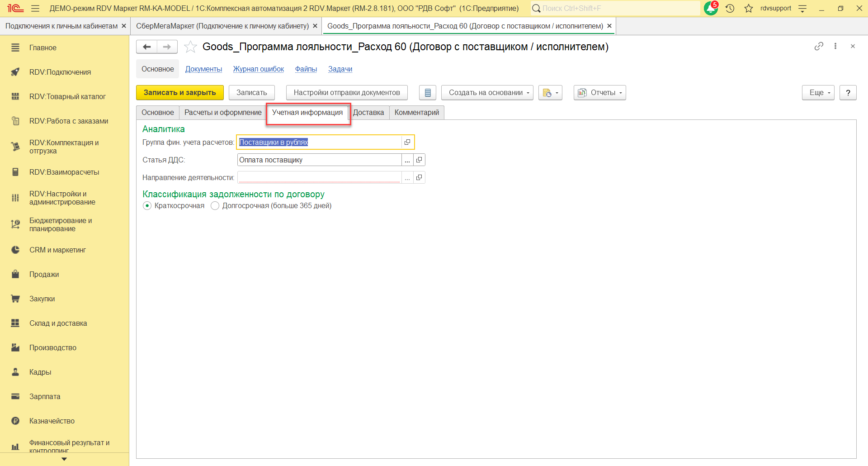868x466 pixels.
Task: Expand the Создать на основании dropdown
Action: (x=487, y=93)
